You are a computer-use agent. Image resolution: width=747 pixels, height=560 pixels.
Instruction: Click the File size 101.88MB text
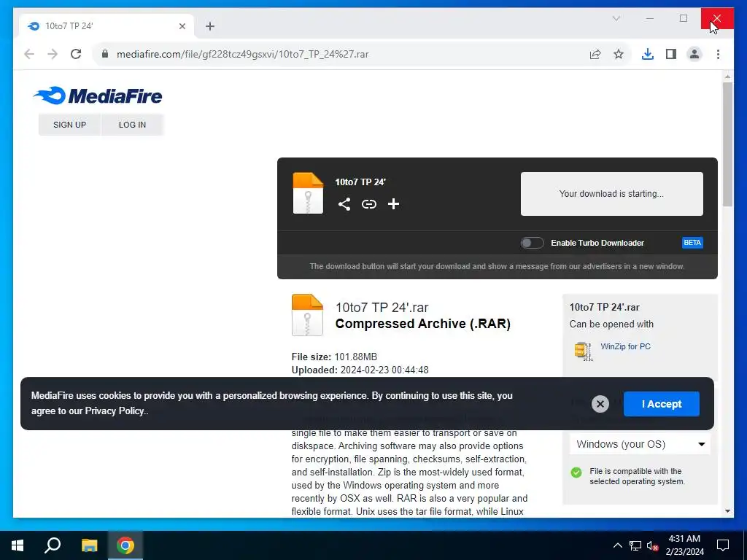point(334,357)
